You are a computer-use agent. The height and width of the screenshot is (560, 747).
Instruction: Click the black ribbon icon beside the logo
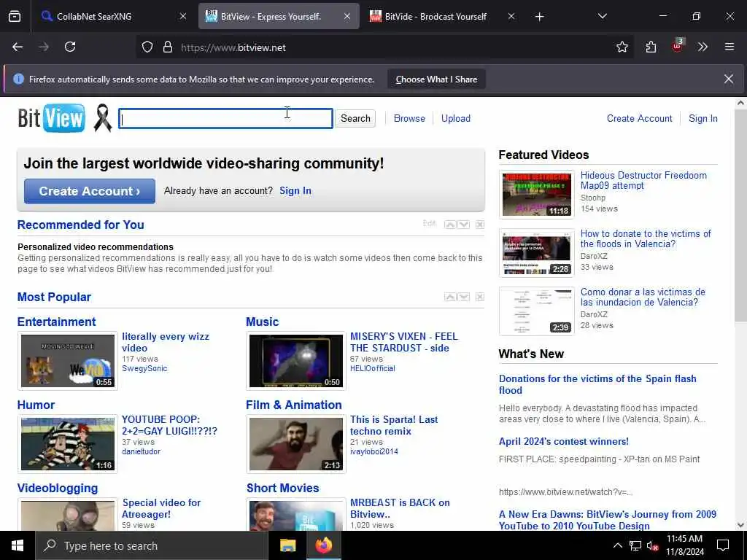point(102,118)
